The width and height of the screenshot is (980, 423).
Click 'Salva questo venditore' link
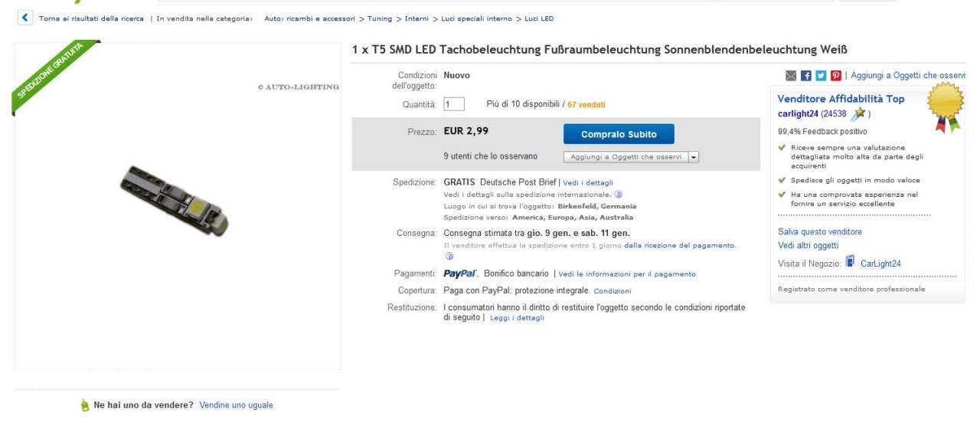point(819,231)
